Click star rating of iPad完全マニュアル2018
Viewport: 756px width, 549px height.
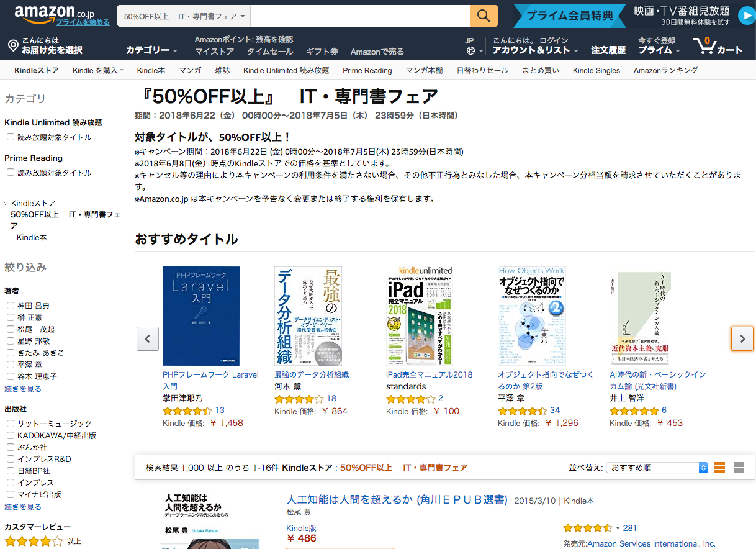(410, 399)
